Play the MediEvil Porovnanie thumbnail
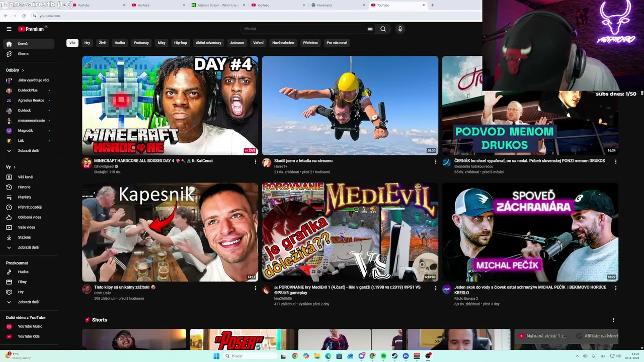The width and height of the screenshot is (644, 362). [350, 232]
